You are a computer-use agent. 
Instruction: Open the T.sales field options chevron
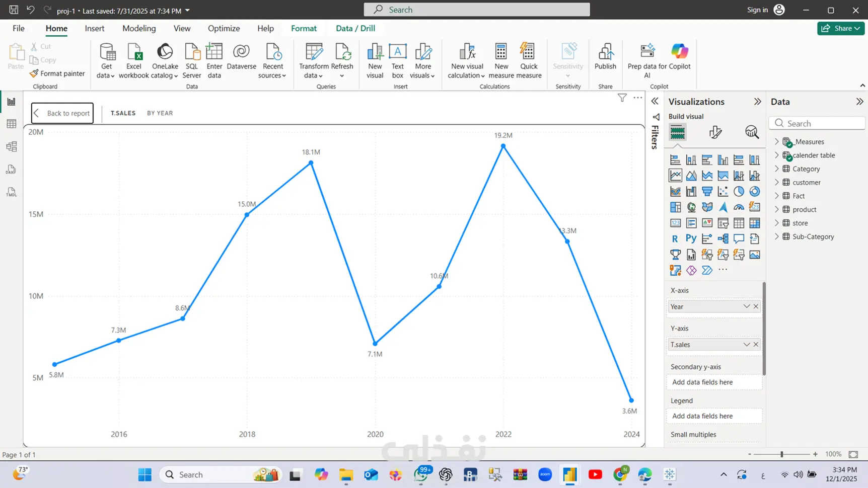tap(746, 345)
